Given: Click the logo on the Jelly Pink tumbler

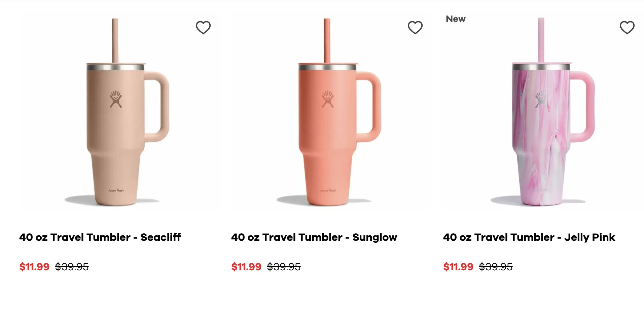Looking at the screenshot, I should click(x=541, y=99).
